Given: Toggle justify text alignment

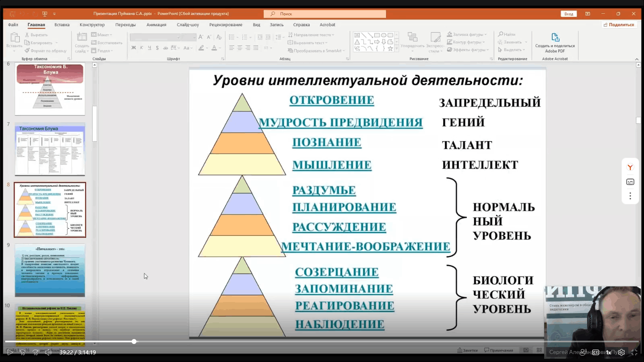Looking at the screenshot, I should tap(256, 48).
